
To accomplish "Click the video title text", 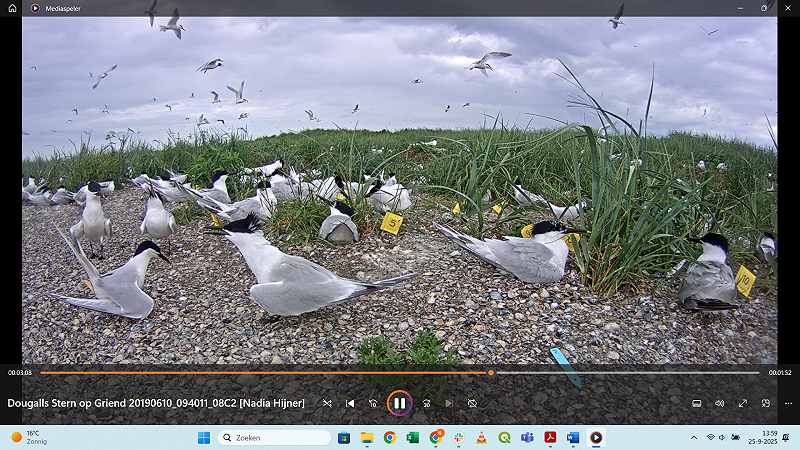I will [x=156, y=403].
